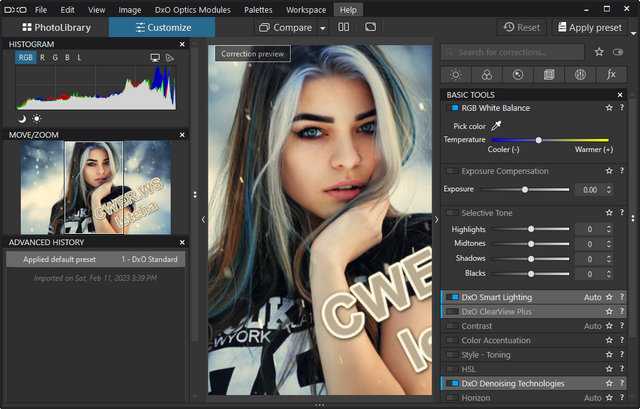Show only favorite corrections star filter

(x=599, y=51)
